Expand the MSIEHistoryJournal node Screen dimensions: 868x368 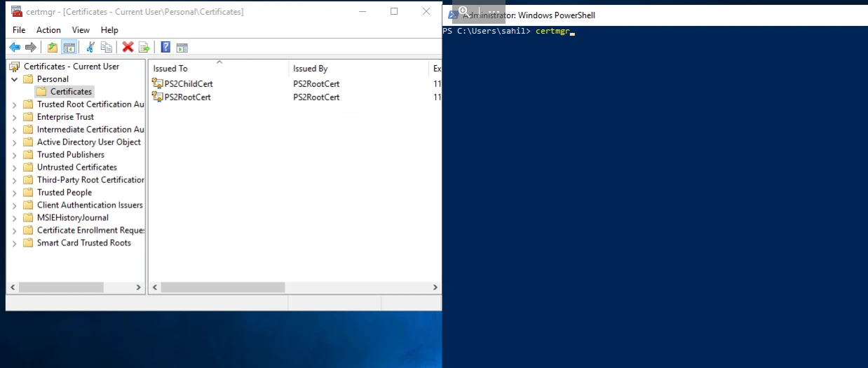coord(14,218)
